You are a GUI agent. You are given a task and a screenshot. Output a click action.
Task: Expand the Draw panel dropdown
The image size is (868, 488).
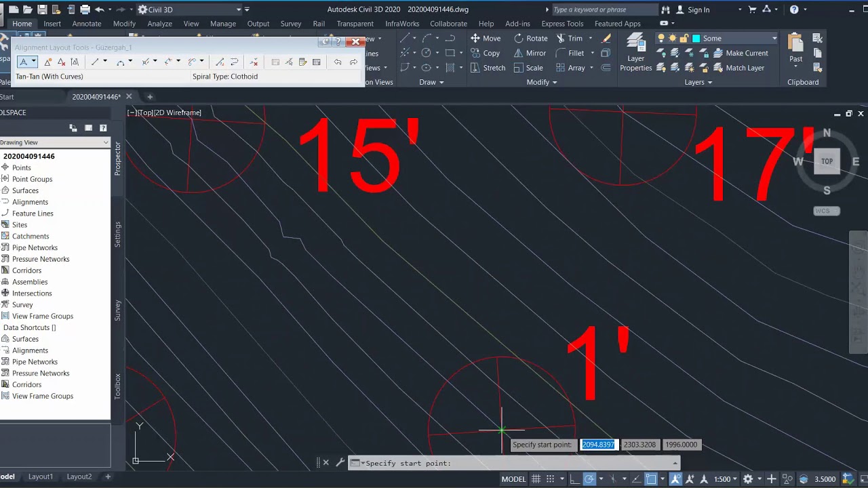coord(431,82)
